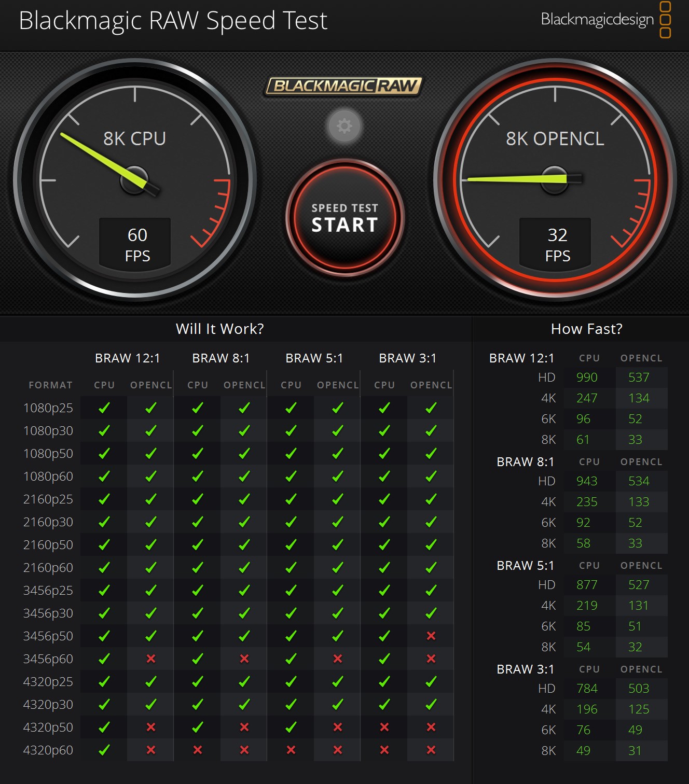689x784 pixels.
Task: Click the BRAW 5:1 column header in Will It Work
Action: (314, 358)
